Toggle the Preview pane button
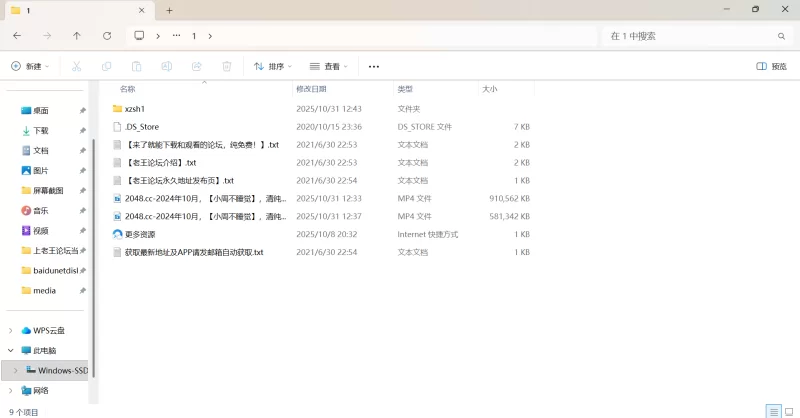The width and height of the screenshot is (800, 418). pyautogui.click(x=771, y=66)
